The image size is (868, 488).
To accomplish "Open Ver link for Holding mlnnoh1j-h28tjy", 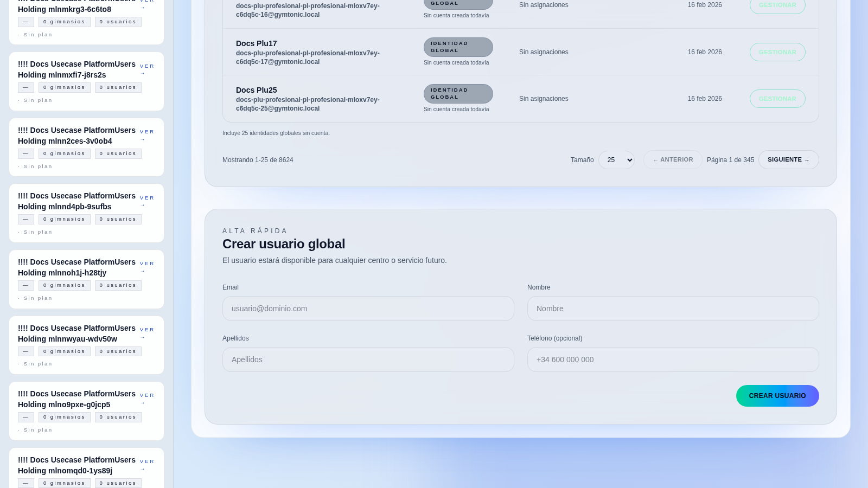I will (x=146, y=267).
